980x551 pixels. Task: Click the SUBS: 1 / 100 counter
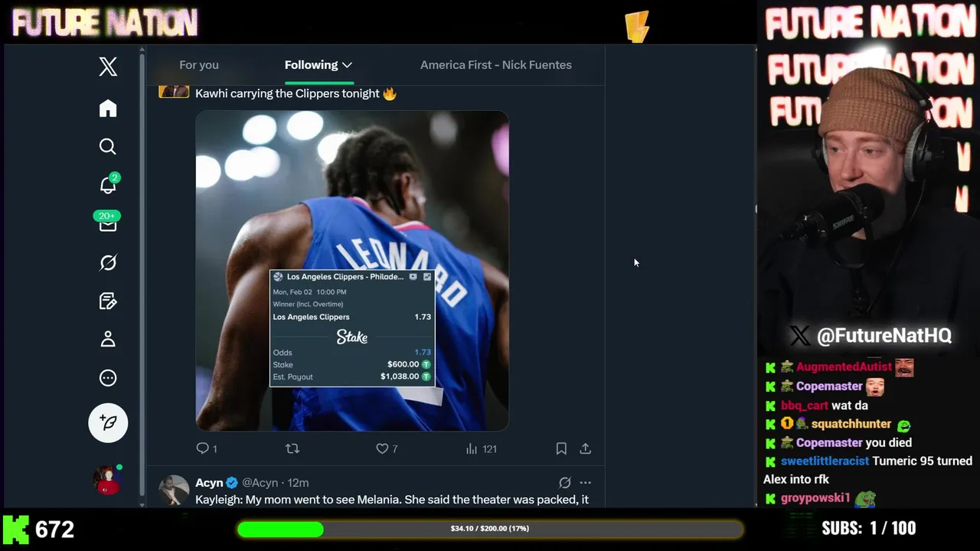868,529
